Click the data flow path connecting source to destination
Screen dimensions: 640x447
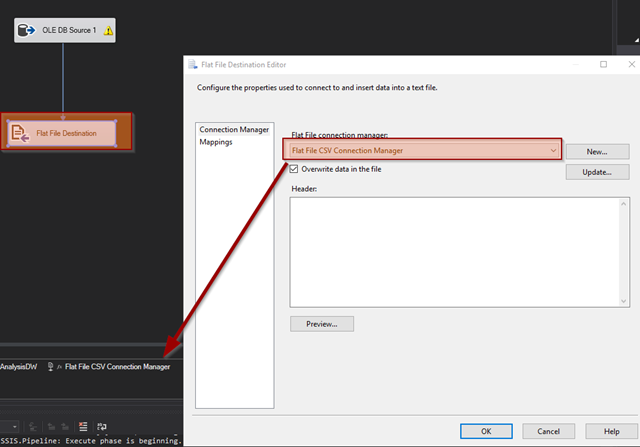(x=63, y=80)
